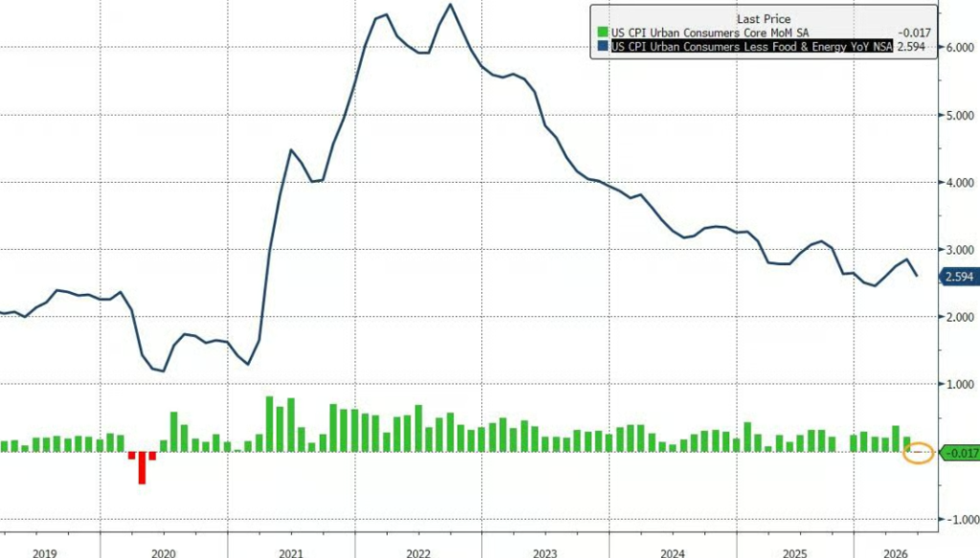Click the 2021 x-axis label

click(291, 553)
